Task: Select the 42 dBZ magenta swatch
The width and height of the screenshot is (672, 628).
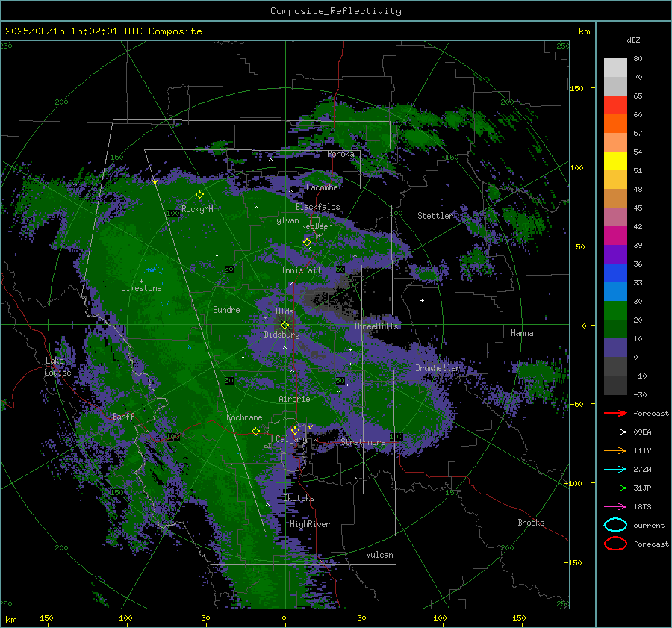Action: pyautogui.click(x=615, y=235)
